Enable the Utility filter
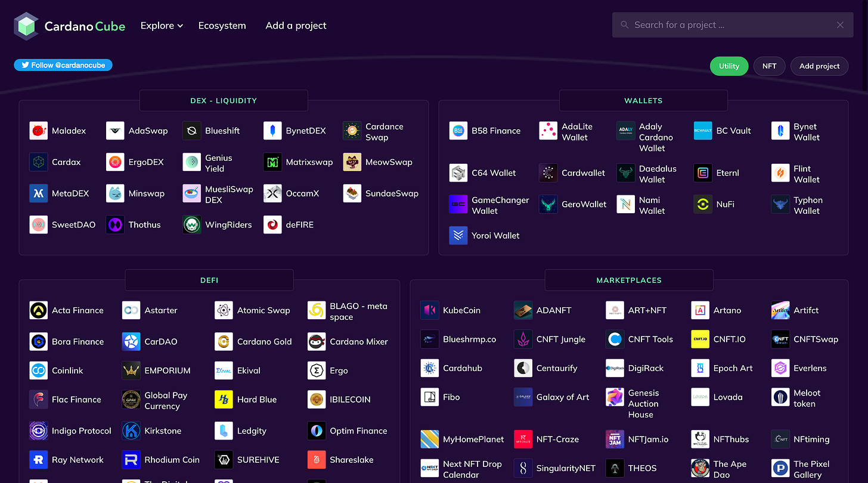 [728, 66]
